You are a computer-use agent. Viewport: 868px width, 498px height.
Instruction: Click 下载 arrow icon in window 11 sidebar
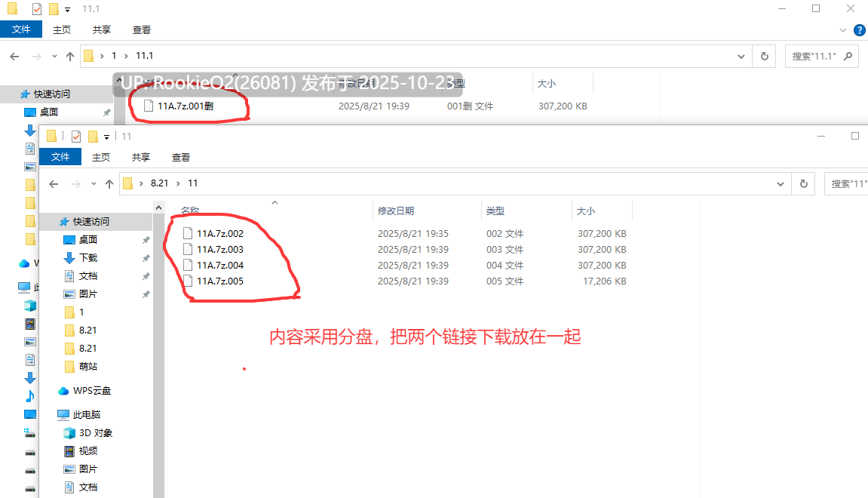(69, 258)
